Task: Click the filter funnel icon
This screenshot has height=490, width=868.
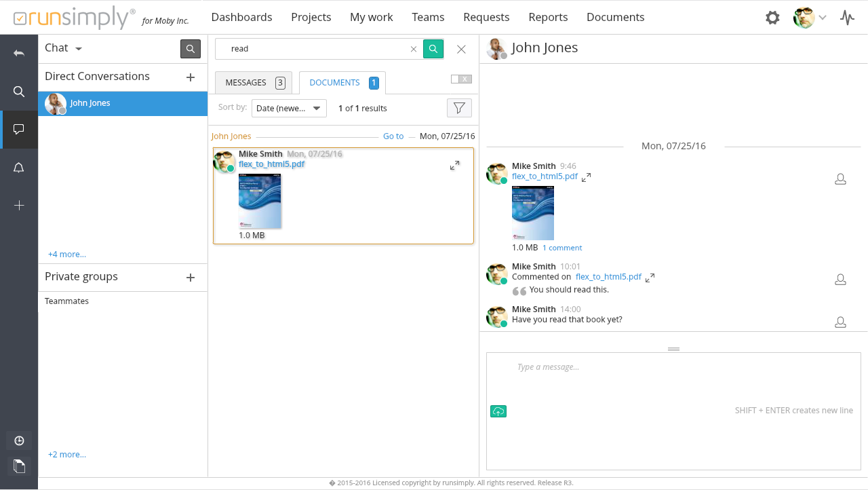Action: (459, 108)
